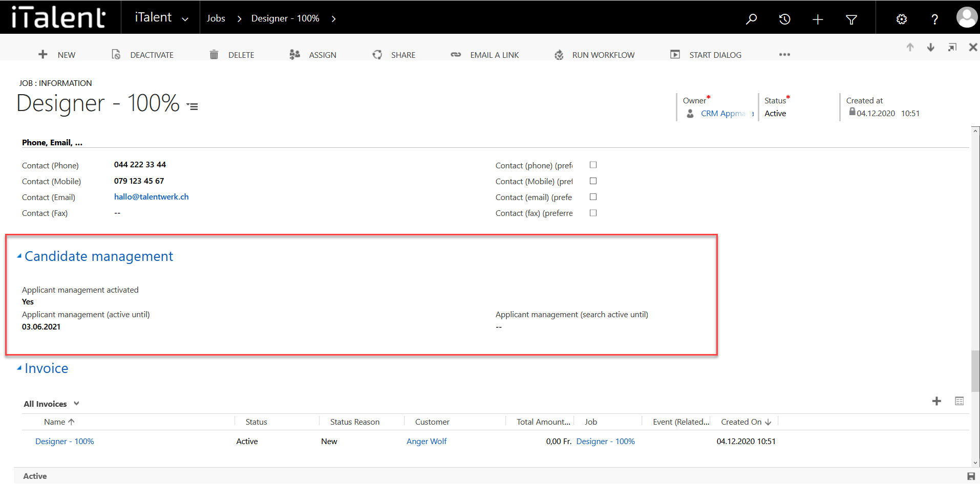The width and height of the screenshot is (980, 484).
Task: Click the iTalent logo
Action: click(58, 17)
